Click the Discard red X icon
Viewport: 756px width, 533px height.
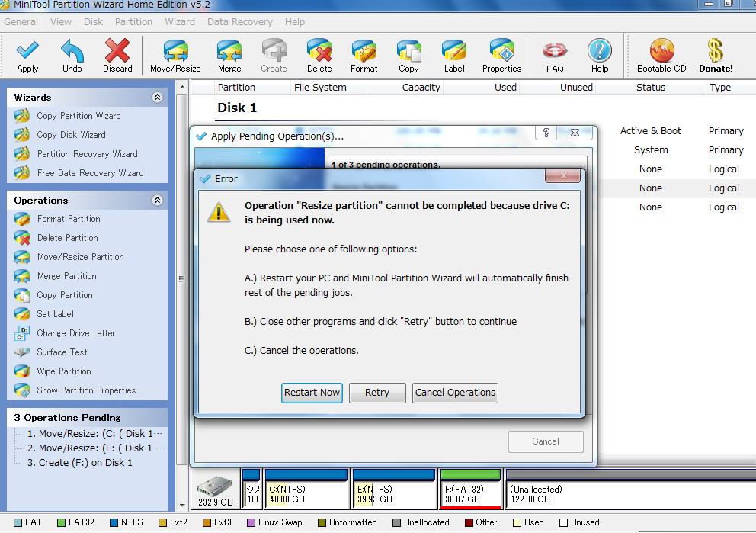[x=117, y=50]
